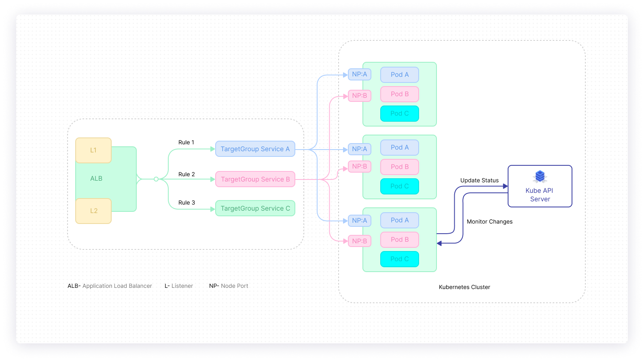Screen dimensions: 644x361
Task: Select NP:B port on top node
Action: (360, 96)
